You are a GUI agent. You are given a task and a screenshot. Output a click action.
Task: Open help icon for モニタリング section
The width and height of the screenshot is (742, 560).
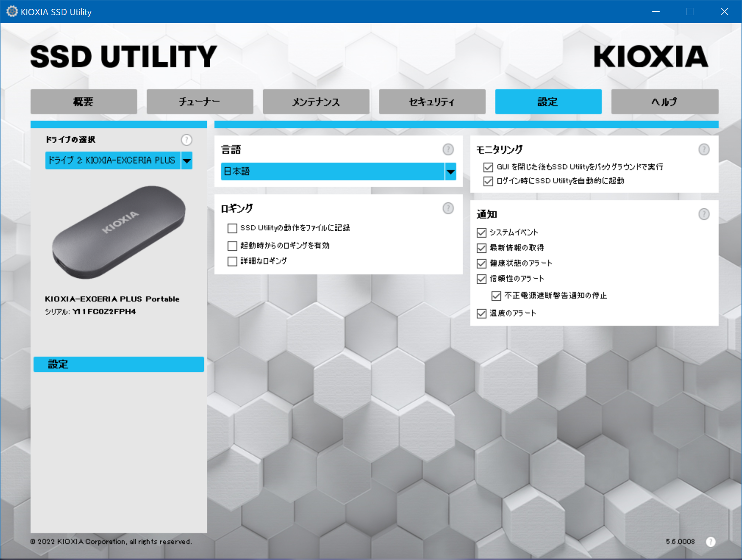(704, 149)
